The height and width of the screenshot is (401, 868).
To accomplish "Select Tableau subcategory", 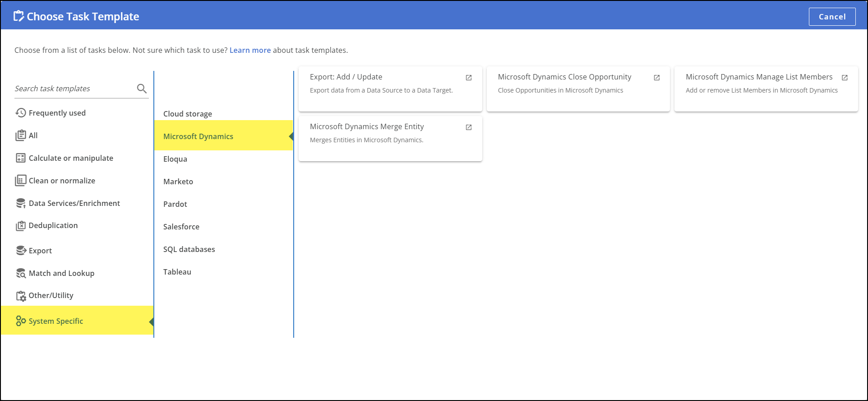I will pos(177,272).
